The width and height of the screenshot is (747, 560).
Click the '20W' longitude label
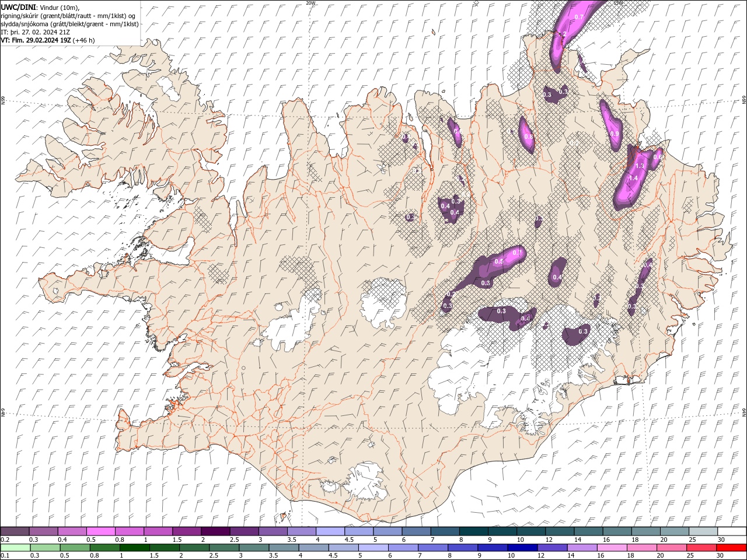310,3
